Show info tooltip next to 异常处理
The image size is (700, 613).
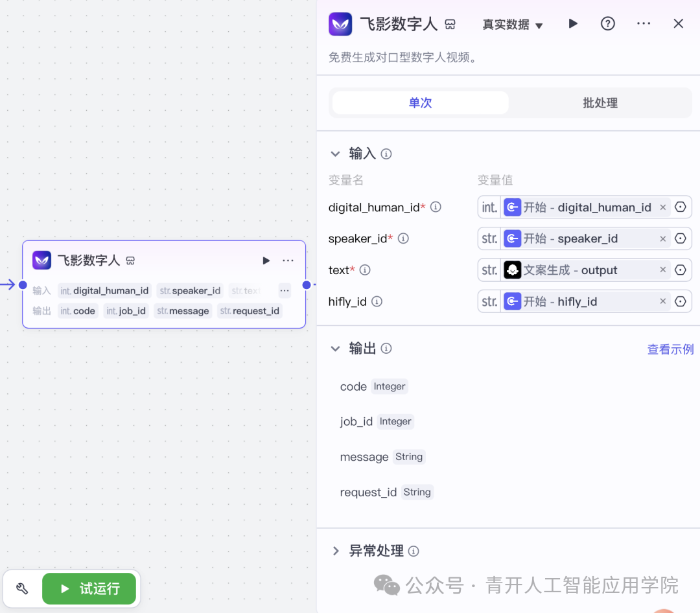[x=414, y=551]
